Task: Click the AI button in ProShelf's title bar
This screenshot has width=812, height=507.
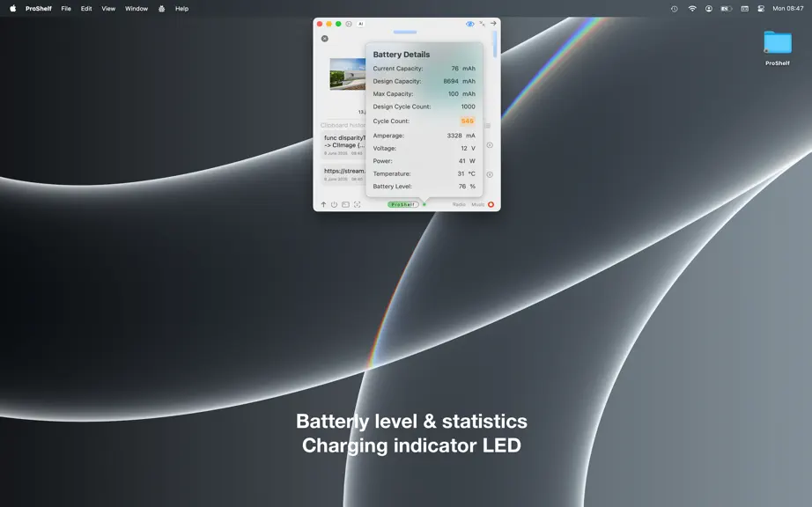Action: (x=360, y=24)
